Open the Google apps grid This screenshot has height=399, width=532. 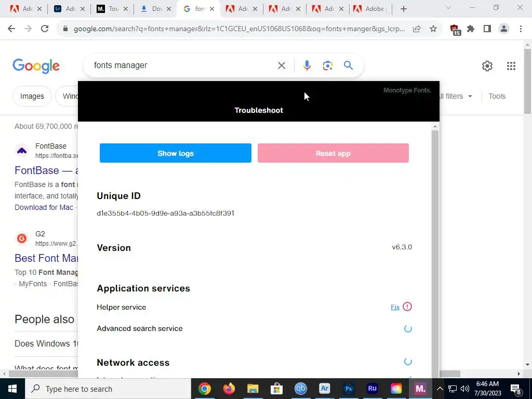tap(511, 66)
